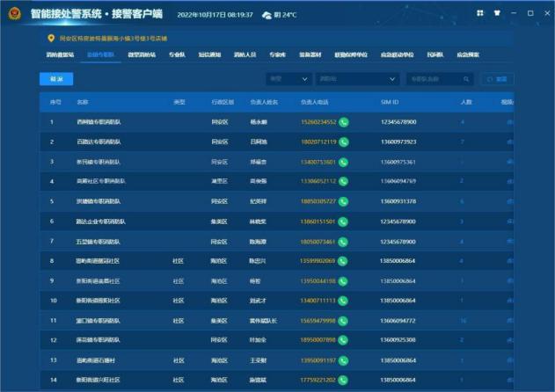Click the blue dispatch button above the table
The image size is (555, 392).
[56, 79]
